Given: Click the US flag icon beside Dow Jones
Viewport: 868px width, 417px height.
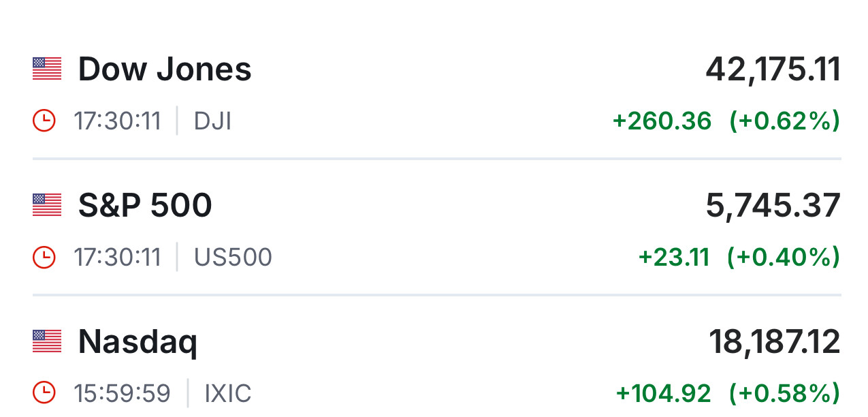Looking at the screenshot, I should coord(47,69).
